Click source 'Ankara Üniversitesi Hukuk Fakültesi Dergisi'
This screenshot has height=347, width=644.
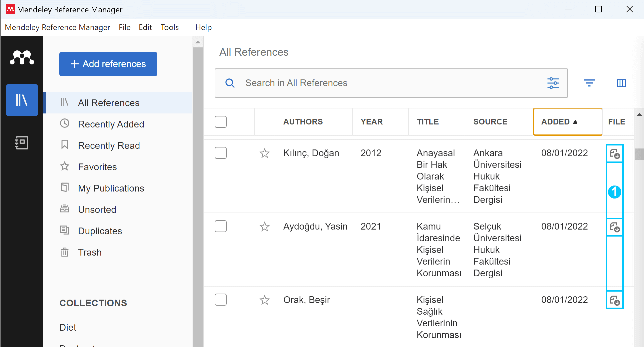(497, 176)
